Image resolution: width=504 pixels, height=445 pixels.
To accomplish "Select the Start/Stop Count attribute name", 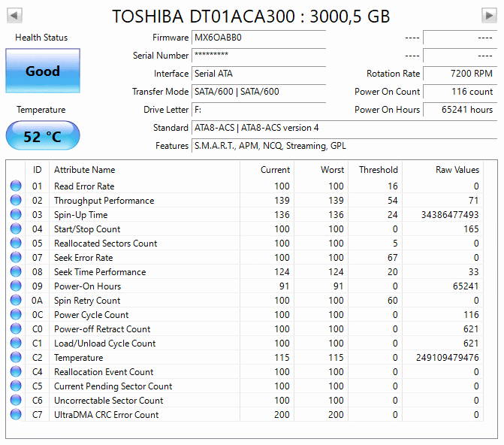I will (x=87, y=229).
